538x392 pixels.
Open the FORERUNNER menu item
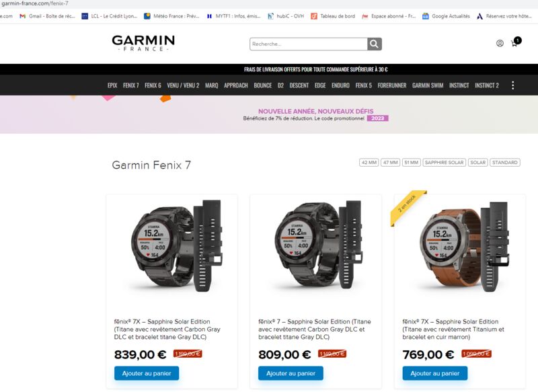392,85
